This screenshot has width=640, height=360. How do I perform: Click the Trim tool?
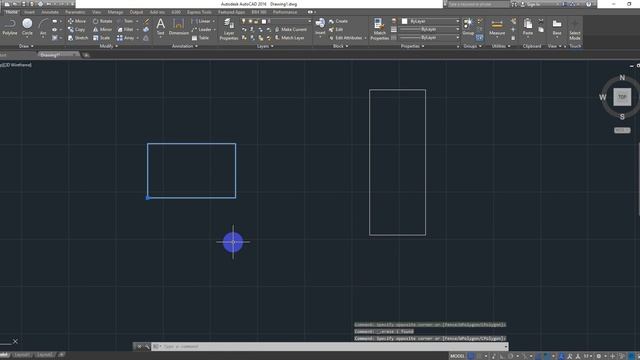point(126,21)
